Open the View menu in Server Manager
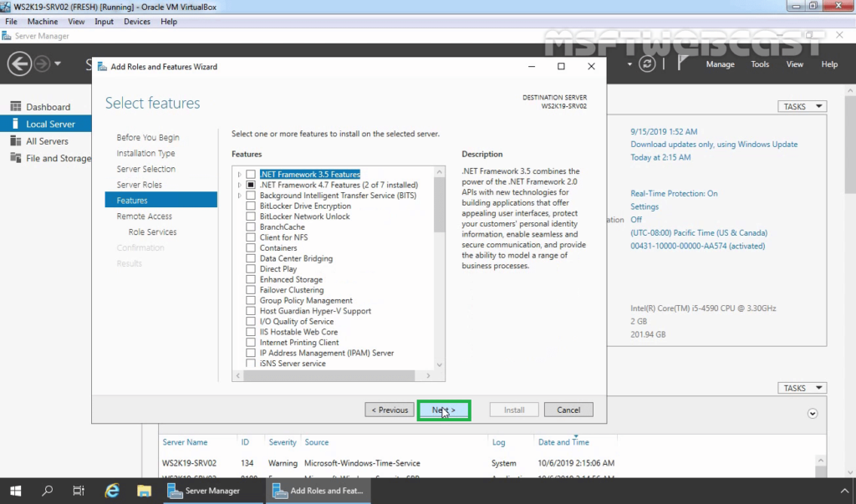The width and height of the screenshot is (856, 504). click(794, 64)
